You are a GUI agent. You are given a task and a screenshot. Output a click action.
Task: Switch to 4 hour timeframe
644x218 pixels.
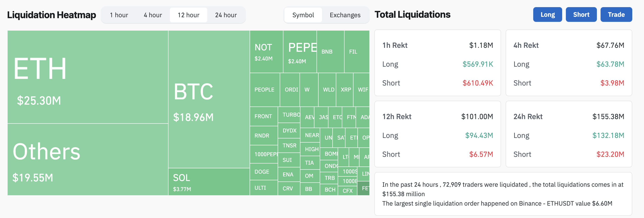[x=153, y=15]
